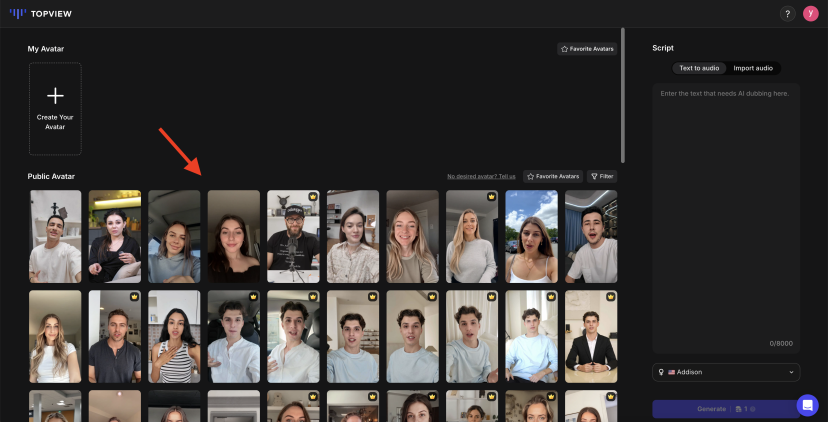This screenshot has width=828, height=422.
Task: Click the script text area
Action: [x=726, y=218]
